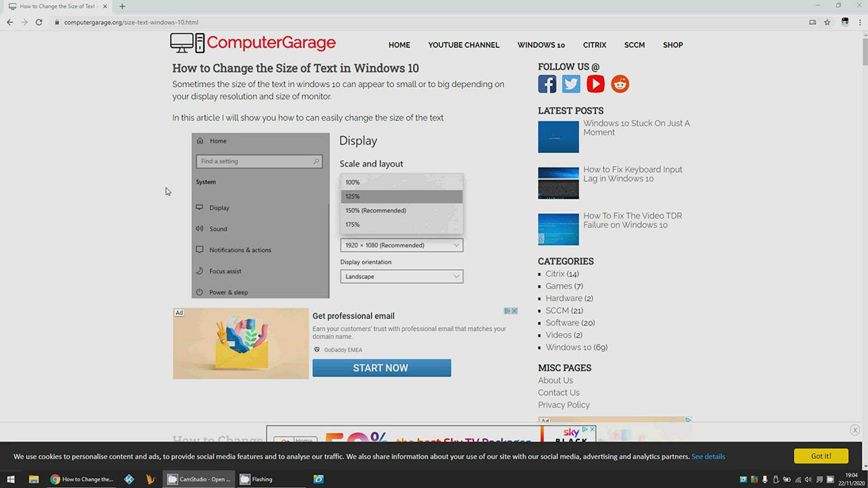Click the ComputerGarage site logo
Viewport: 868px width, 488px height.
coord(253,43)
